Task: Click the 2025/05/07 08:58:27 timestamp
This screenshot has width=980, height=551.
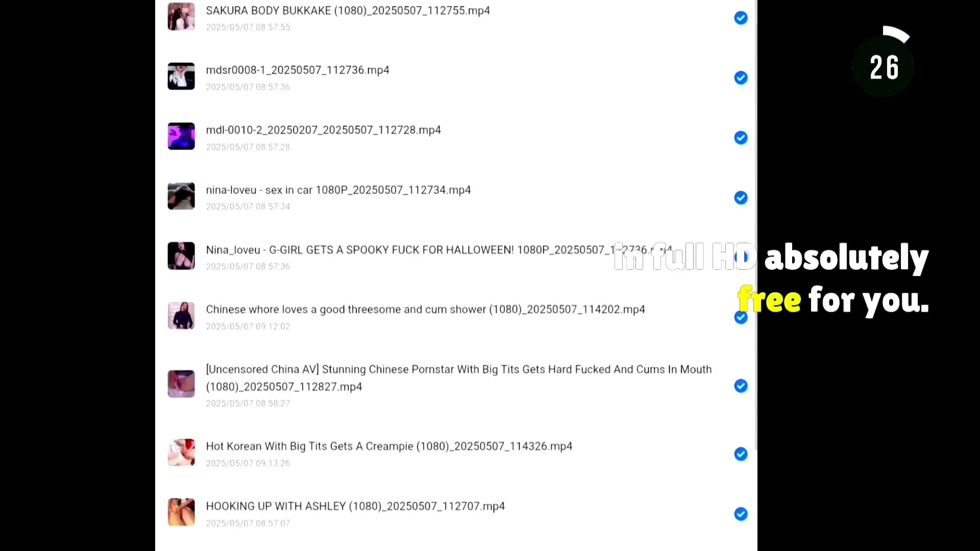Action: [248, 404]
